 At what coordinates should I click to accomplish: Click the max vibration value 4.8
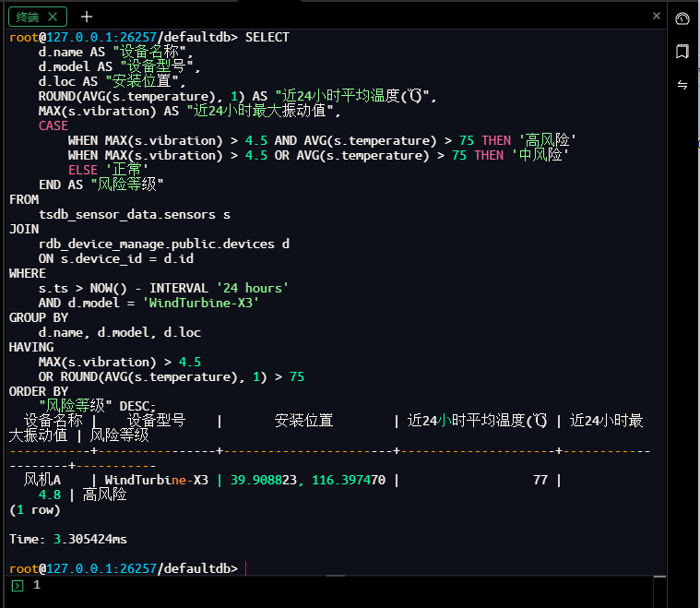click(50, 495)
